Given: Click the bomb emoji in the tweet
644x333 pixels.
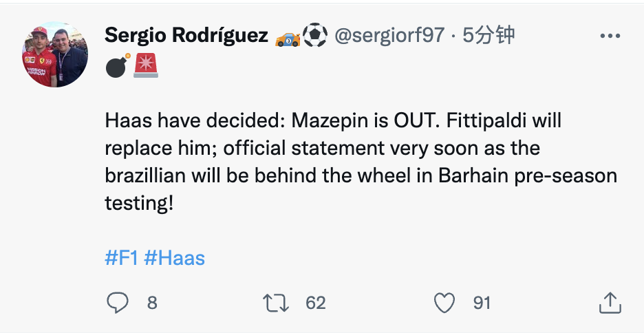Looking at the screenshot, I should 117,65.
